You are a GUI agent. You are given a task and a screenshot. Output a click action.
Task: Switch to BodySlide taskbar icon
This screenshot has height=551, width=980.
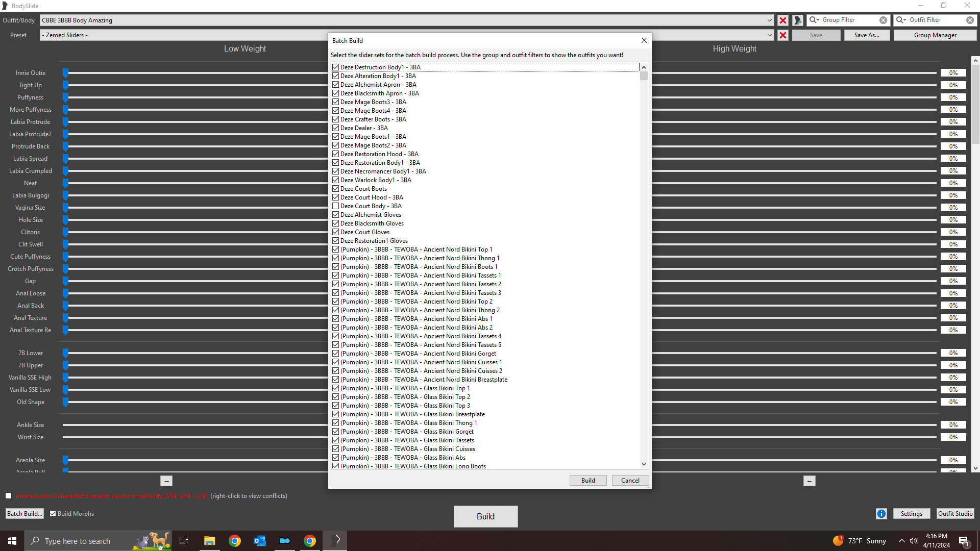(335, 541)
